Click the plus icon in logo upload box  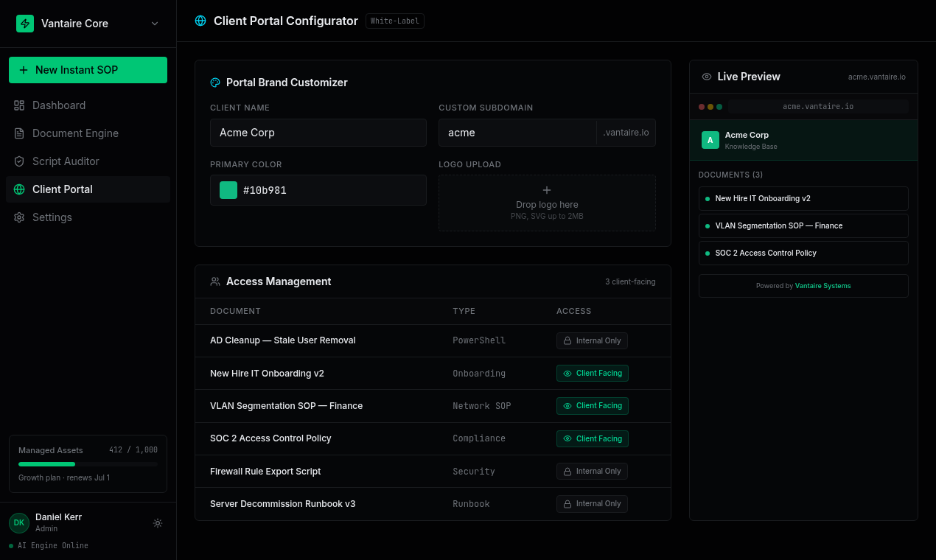coord(547,190)
